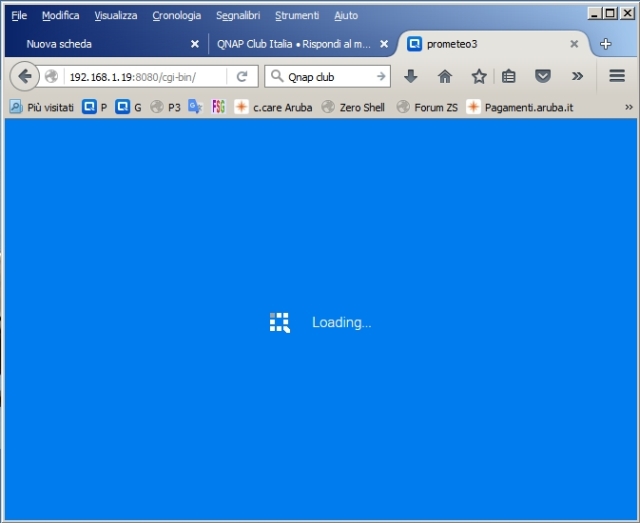Bookmark this page with the star icon
Image resolution: width=640 pixels, height=523 pixels.
coord(479,76)
